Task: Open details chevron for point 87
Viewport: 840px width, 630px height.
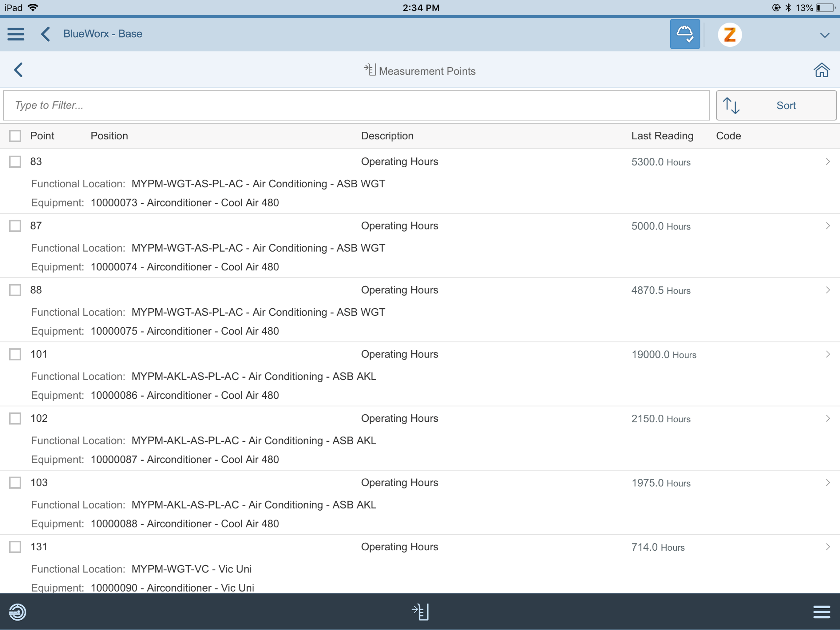Action: [x=827, y=226]
